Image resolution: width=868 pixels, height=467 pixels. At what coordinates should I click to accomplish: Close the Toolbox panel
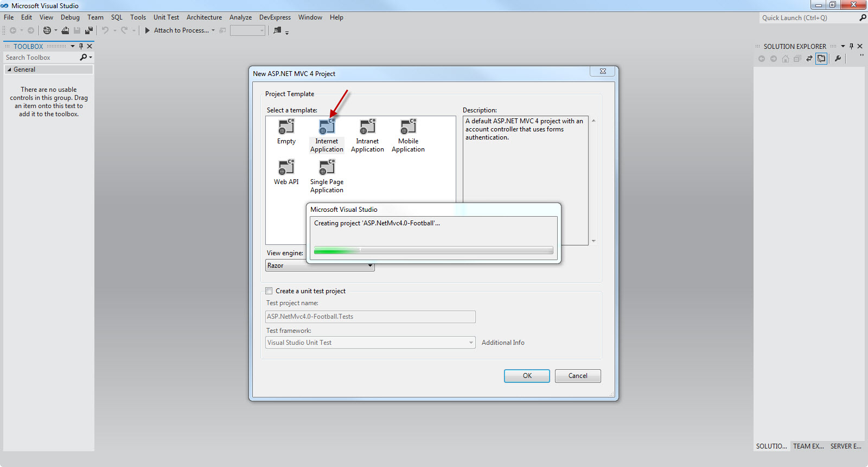tap(90, 46)
